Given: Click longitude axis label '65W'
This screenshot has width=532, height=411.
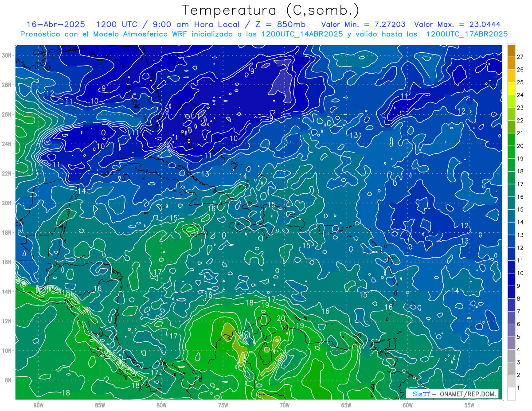Looking at the screenshot, I should (346, 405).
